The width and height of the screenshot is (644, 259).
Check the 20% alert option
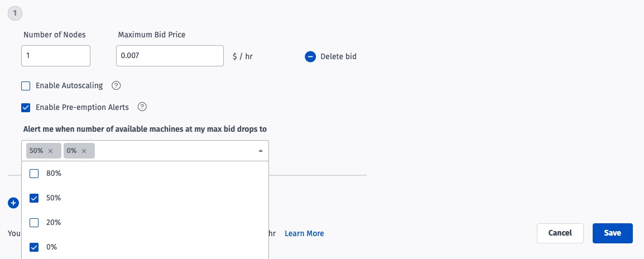coord(34,222)
